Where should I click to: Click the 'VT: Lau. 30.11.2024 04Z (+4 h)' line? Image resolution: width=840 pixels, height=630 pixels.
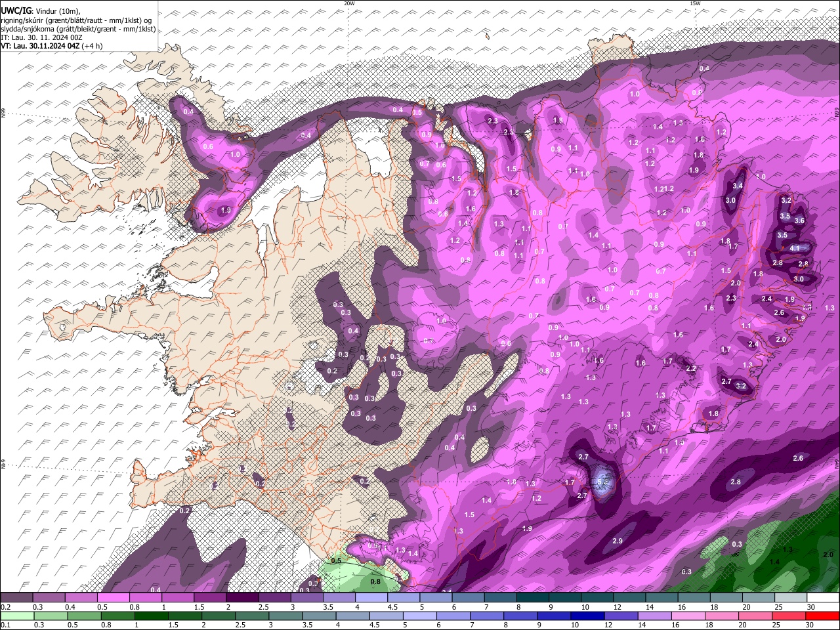[x=51, y=46]
